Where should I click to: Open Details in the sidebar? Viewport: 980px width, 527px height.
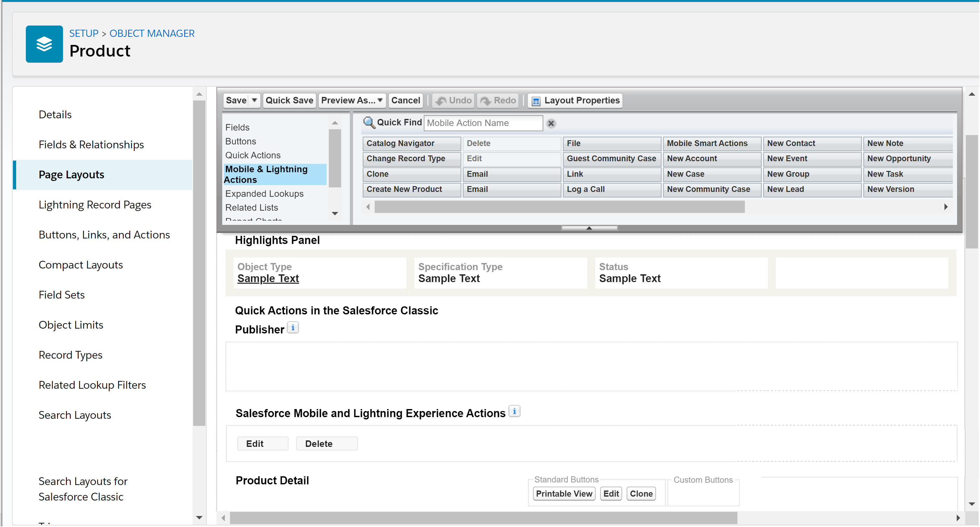[x=55, y=114]
